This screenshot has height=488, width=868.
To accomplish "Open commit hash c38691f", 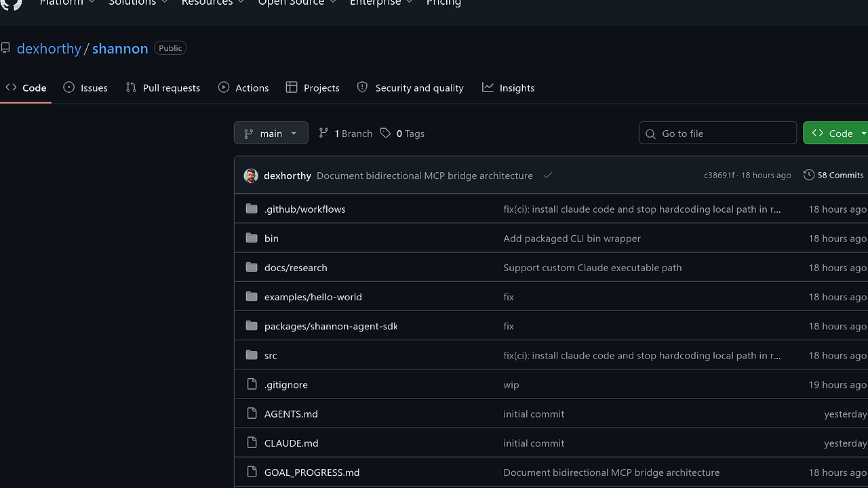I will pyautogui.click(x=719, y=175).
